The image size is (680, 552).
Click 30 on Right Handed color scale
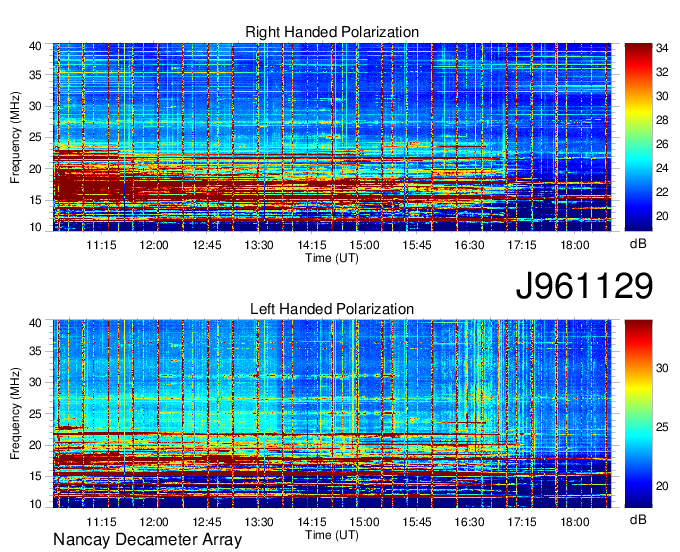pos(662,96)
